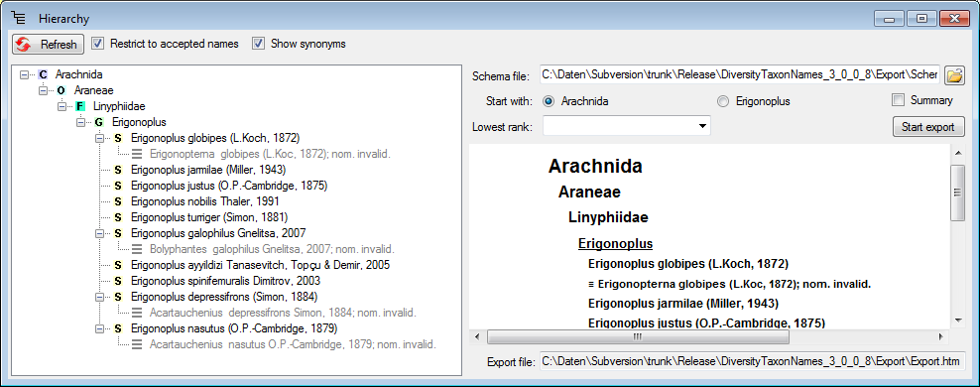Click preview scroll down arrow
This screenshot has height=387, width=980.
(957, 322)
